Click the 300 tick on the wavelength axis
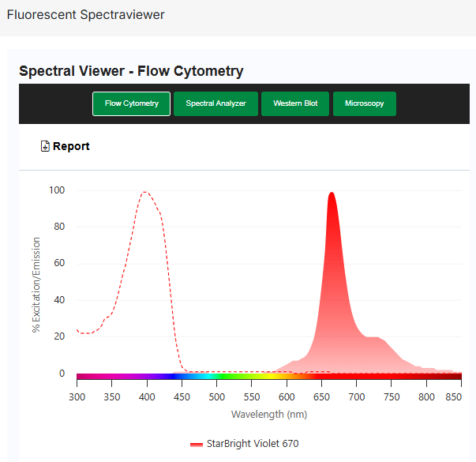Screen dimensions: 476x462 click(77, 396)
